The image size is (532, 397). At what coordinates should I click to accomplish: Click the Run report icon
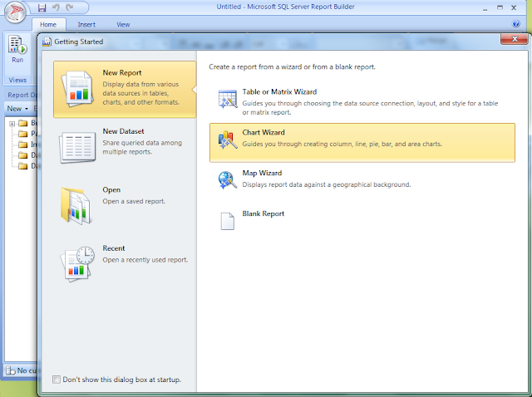click(17, 44)
